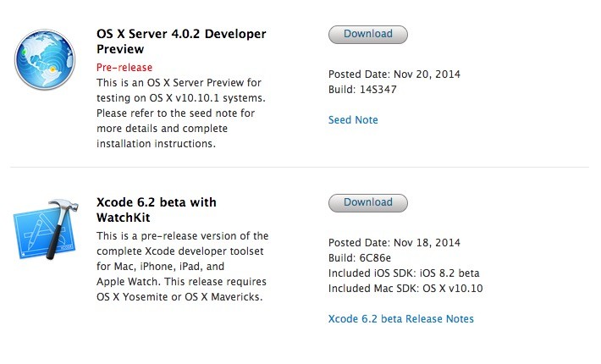This screenshot has width=601, height=364.
Task: Click the Included Mac SDK: OS X v10.10 line
Action: tap(405, 289)
